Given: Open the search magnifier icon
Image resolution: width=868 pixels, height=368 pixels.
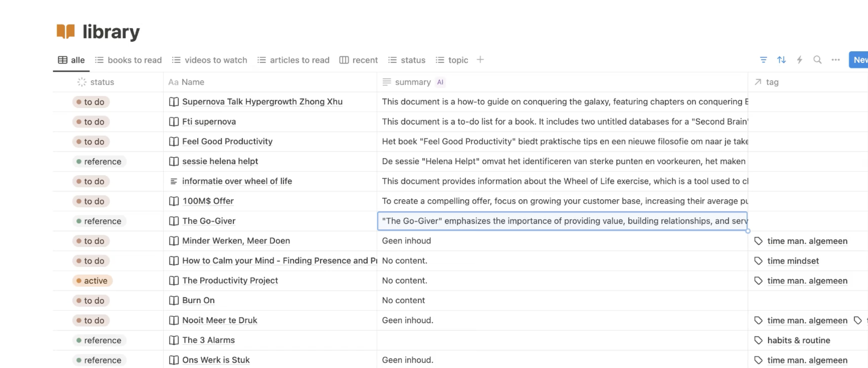Looking at the screenshot, I should (x=817, y=60).
